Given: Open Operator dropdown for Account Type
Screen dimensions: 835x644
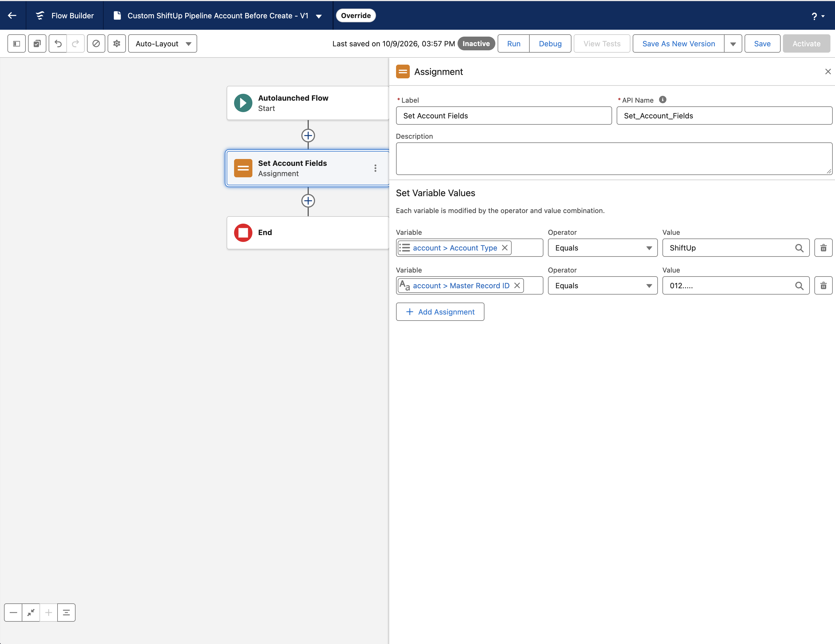Looking at the screenshot, I should tap(603, 248).
